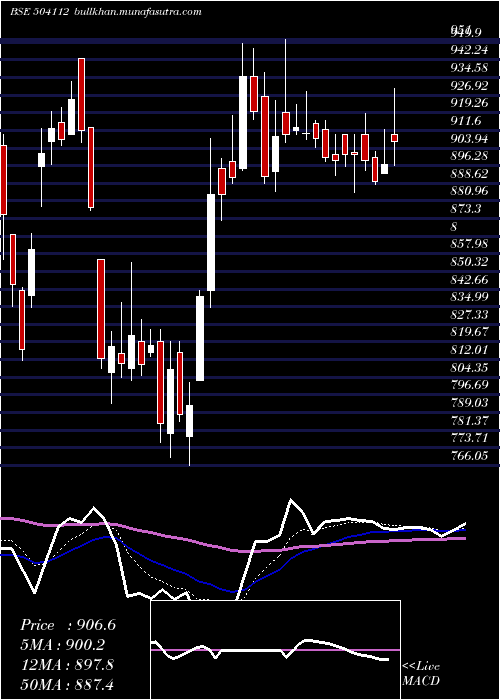
Task: Click the bullkhan.munafasutra.com watermark text
Action: [137, 12]
